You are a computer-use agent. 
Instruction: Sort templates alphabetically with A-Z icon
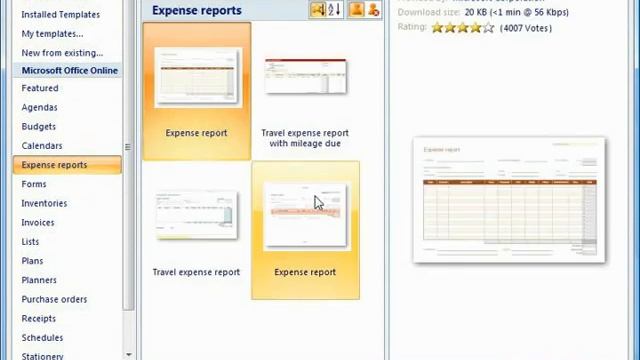[x=334, y=10]
